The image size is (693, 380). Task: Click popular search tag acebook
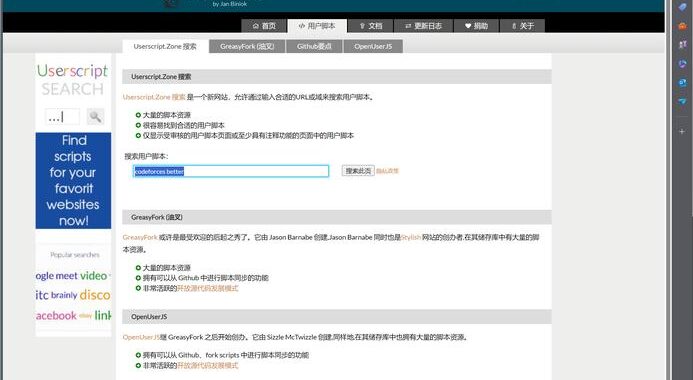(56, 315)
